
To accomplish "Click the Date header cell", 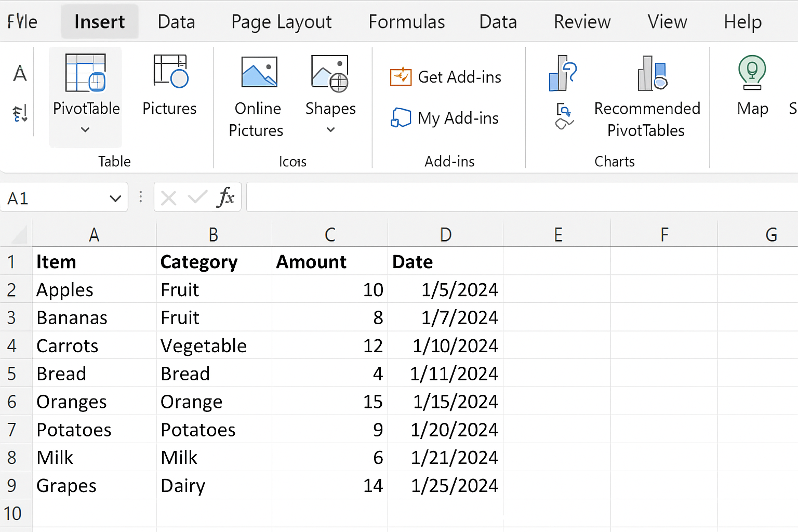I will tap(446, 261).
